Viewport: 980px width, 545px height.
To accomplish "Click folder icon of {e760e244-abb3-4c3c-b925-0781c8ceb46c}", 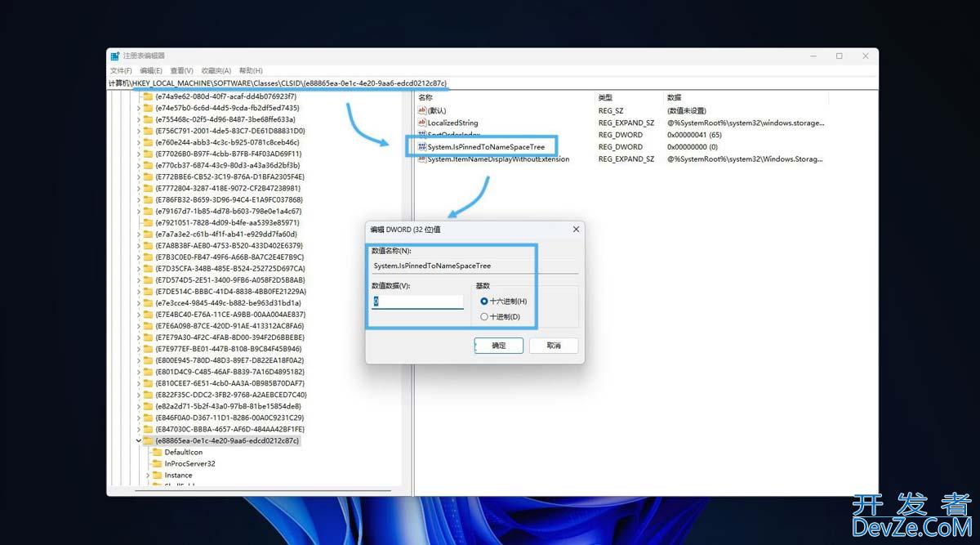I will [148, 142].
